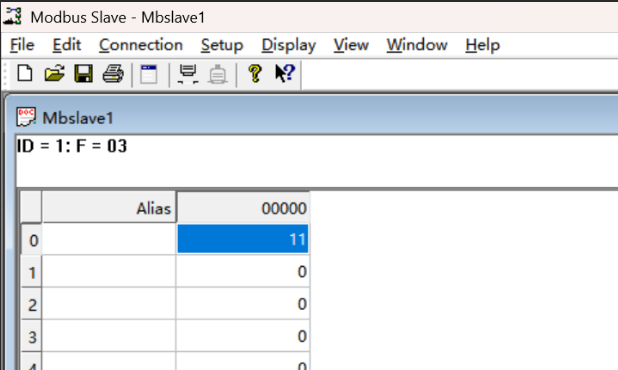Image resolution: width=618 pixels, height=370 pixels.
Task: Click the 00000 column header
Action: pyautogui.click(x=243, y=207)
